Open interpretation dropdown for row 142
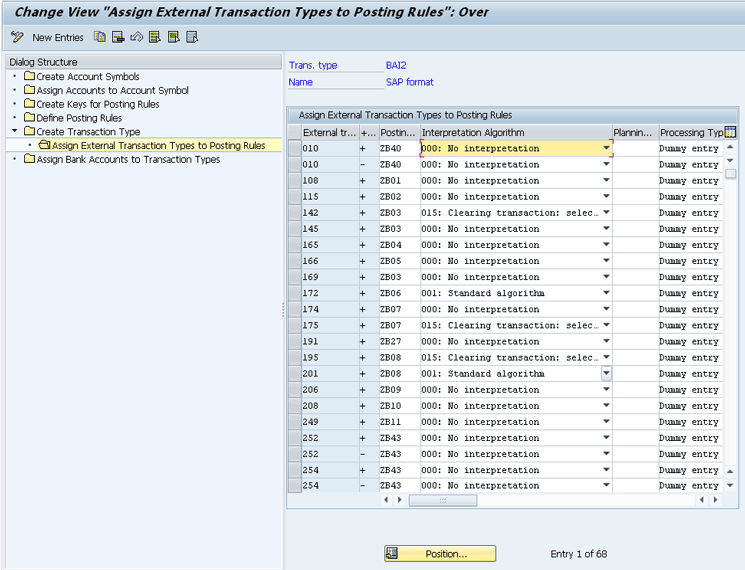The image size is (745, 570). pos(606,213)
